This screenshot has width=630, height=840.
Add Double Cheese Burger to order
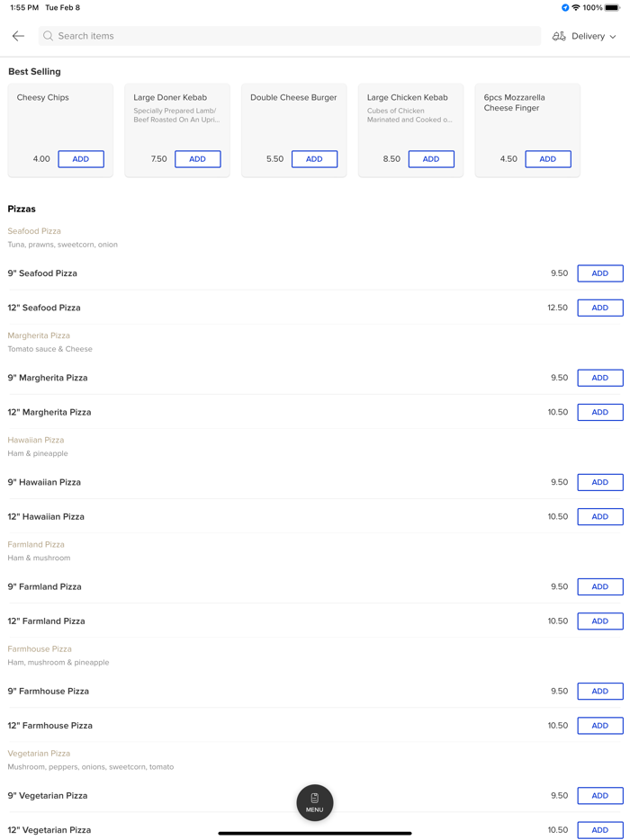click(315, 159)
